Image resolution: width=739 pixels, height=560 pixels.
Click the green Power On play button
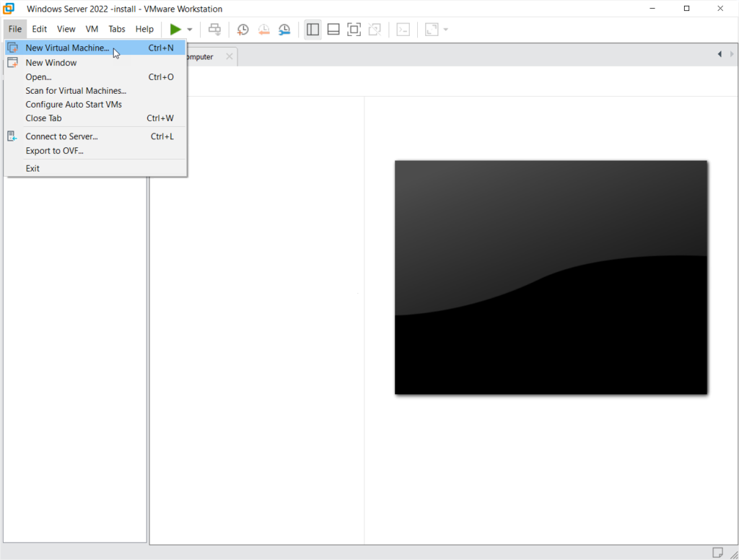[175, 29]
